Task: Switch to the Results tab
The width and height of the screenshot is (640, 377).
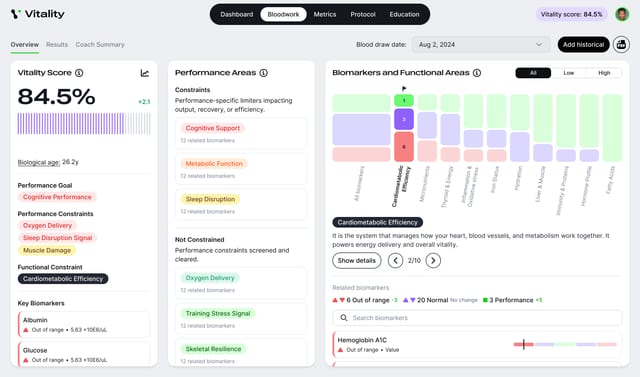Action: coord(57,44)
